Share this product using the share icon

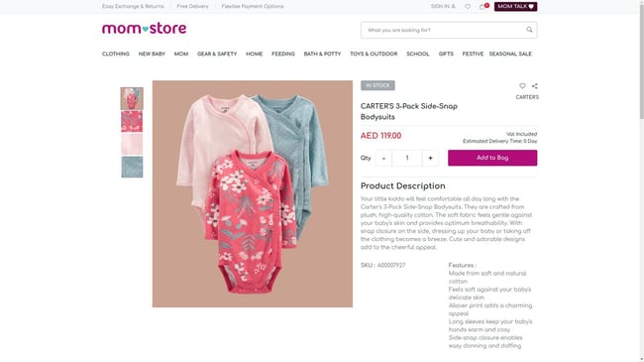point(534,86)
